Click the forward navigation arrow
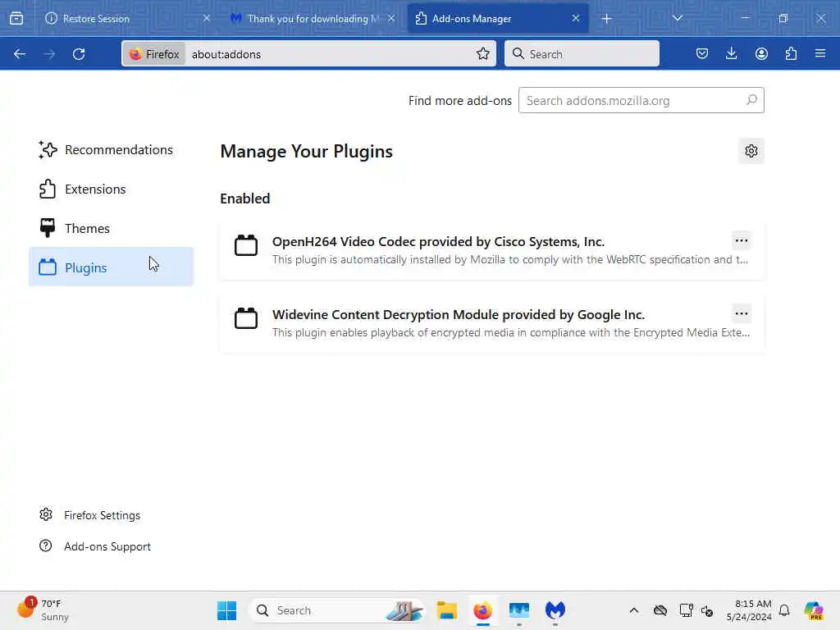The width and height of the screenshot is (840, 630). 49,54
